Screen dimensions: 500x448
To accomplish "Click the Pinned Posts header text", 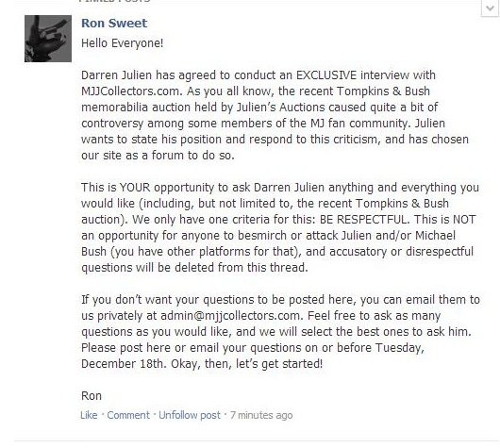I will pos(115,1).
